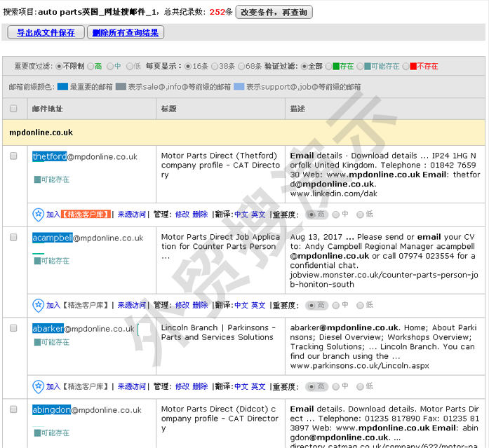Click 删除 link in acampbell row
The width and height of the screenshot is (489, 448).
(200, 305)
